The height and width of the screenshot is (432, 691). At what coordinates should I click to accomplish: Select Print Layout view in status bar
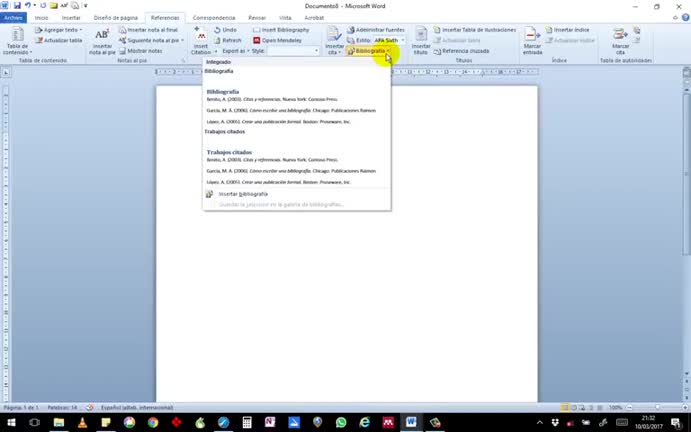565,408
